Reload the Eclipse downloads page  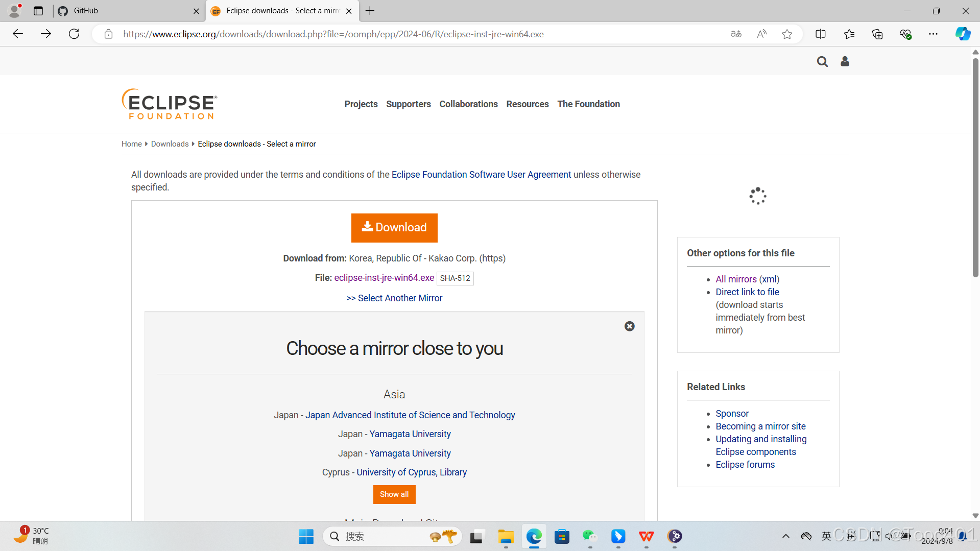74,34
